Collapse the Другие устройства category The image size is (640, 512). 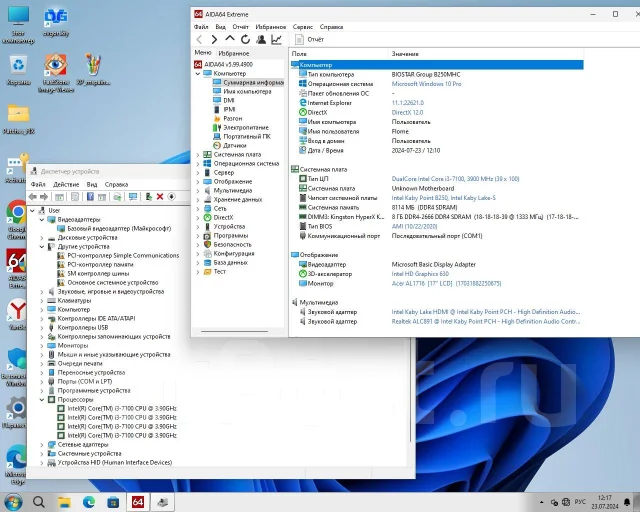point(42,247)
